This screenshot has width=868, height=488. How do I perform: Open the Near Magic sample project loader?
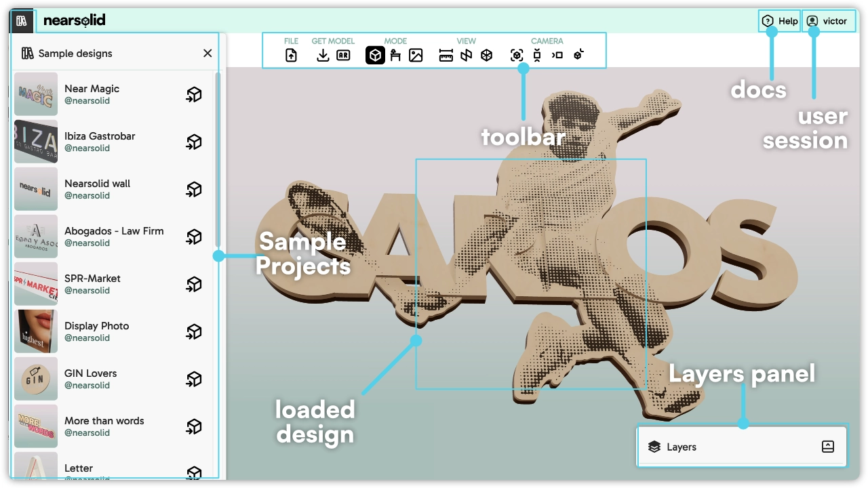[x=194, y=94]
